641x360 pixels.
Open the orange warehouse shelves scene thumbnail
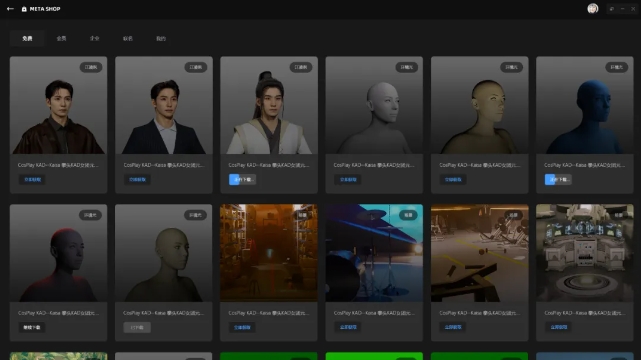pyautogui.click(x=269, y=253)
